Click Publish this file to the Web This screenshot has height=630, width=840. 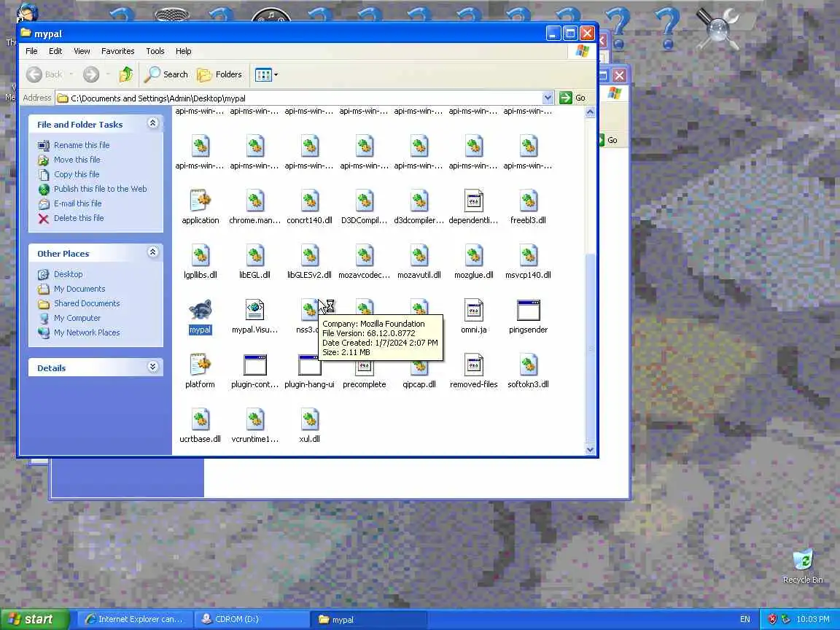tap(100, 189)
